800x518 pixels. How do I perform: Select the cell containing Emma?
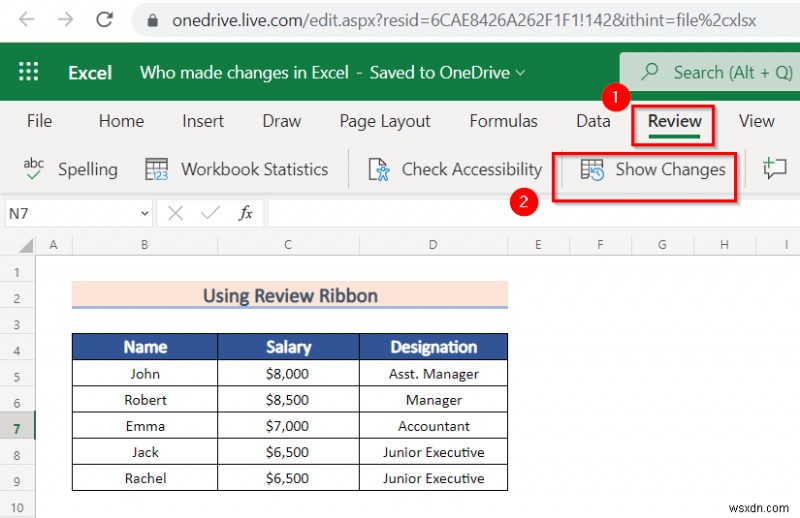click(x=145, y=426)
